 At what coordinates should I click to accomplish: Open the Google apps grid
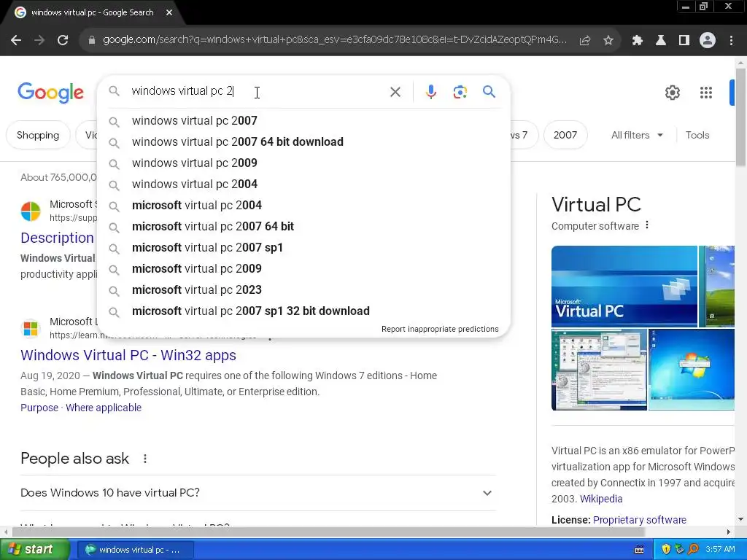(706, 93)
